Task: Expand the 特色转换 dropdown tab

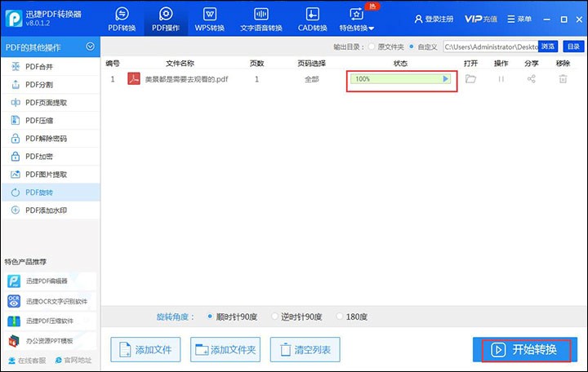Action: [x=357, y=19]
